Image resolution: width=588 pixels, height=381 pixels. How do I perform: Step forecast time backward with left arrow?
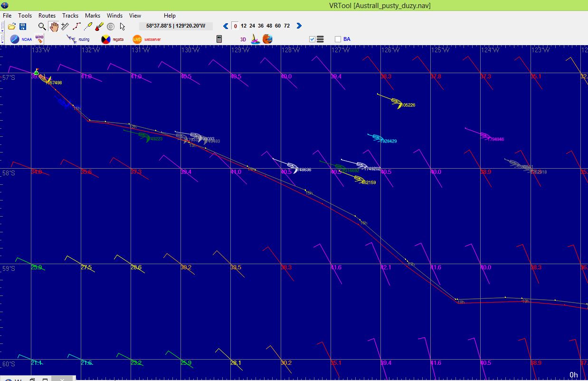(x=226, y=26)
